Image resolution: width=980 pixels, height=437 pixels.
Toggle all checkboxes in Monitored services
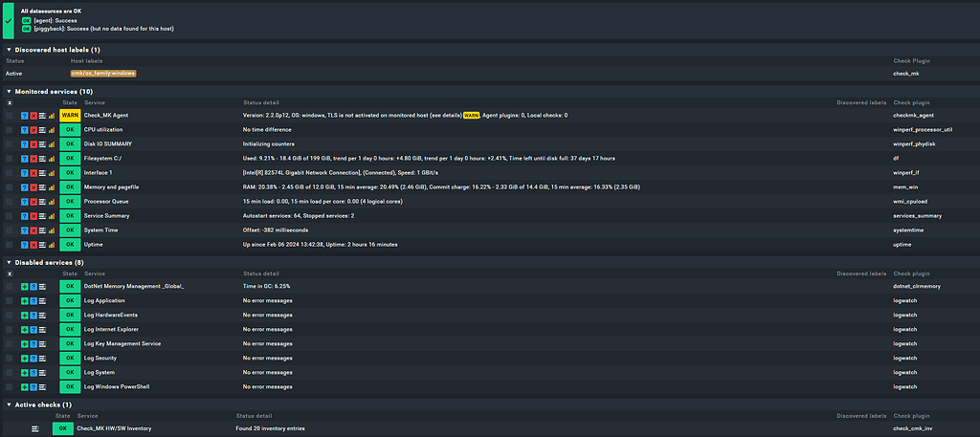(x=10, y=101)
